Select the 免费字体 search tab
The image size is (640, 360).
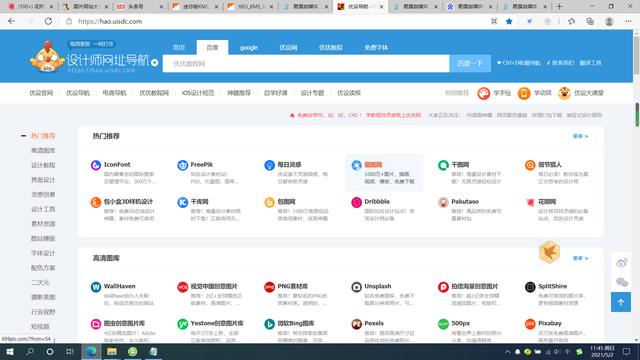(376, 48)
